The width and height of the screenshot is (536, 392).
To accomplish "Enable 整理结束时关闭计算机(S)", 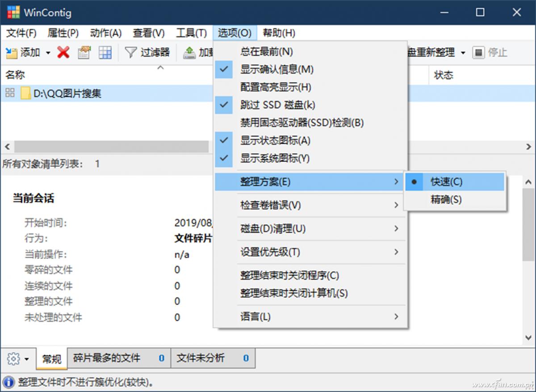I will (310, 293).
